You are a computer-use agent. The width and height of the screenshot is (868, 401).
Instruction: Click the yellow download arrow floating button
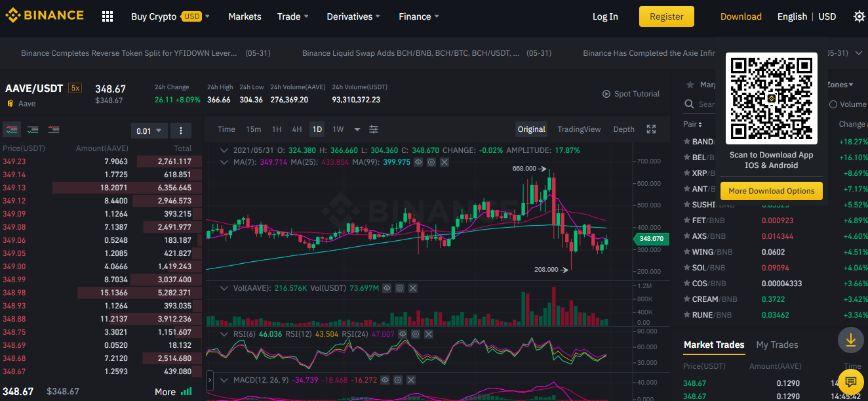tap(851, 339)
